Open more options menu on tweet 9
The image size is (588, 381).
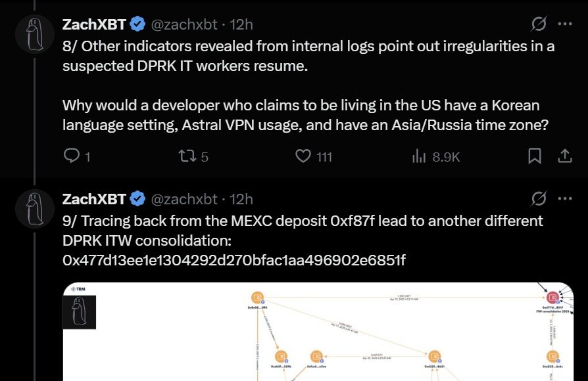(x=565, y=198)
